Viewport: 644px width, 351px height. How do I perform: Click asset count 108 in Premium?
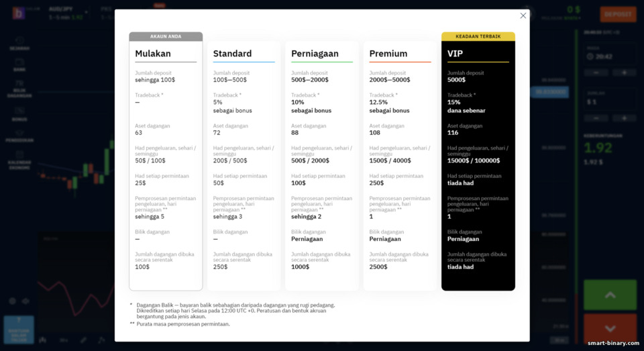click(374, 133)
